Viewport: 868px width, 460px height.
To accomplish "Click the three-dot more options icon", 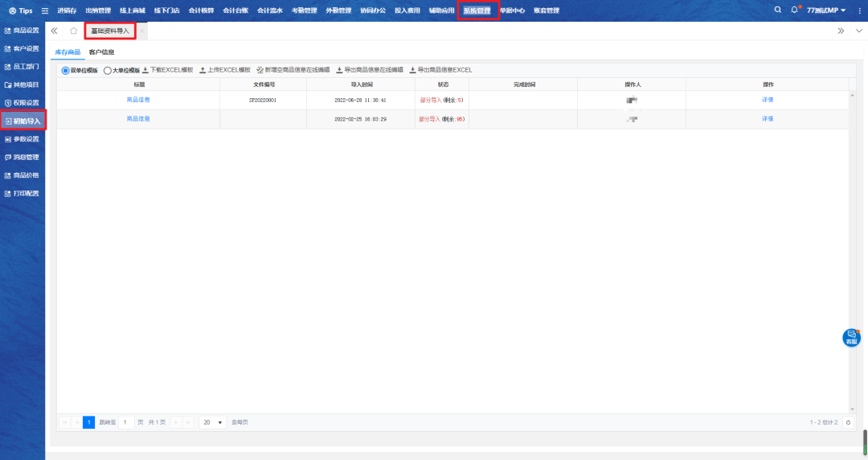I will [859, 10].
